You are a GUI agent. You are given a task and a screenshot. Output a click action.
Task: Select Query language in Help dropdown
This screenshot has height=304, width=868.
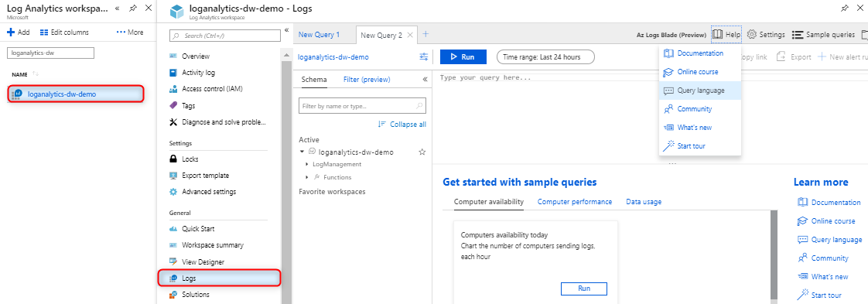click(700, 91)
